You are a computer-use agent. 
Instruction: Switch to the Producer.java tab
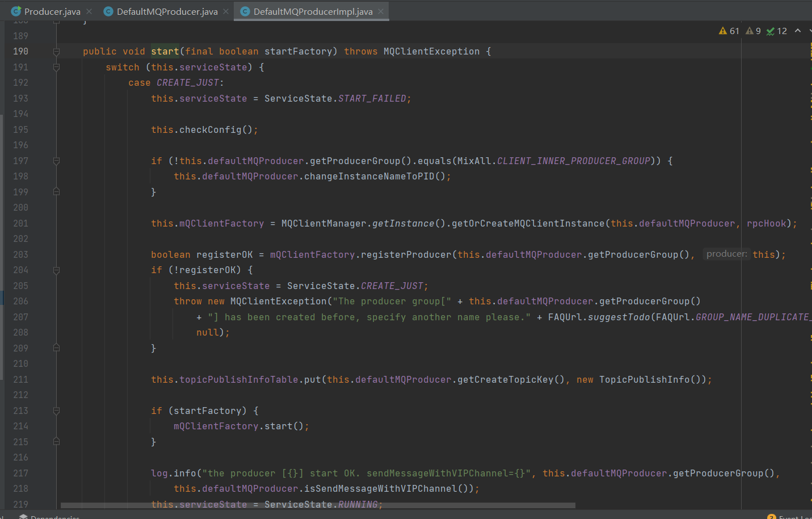[52, 11]
